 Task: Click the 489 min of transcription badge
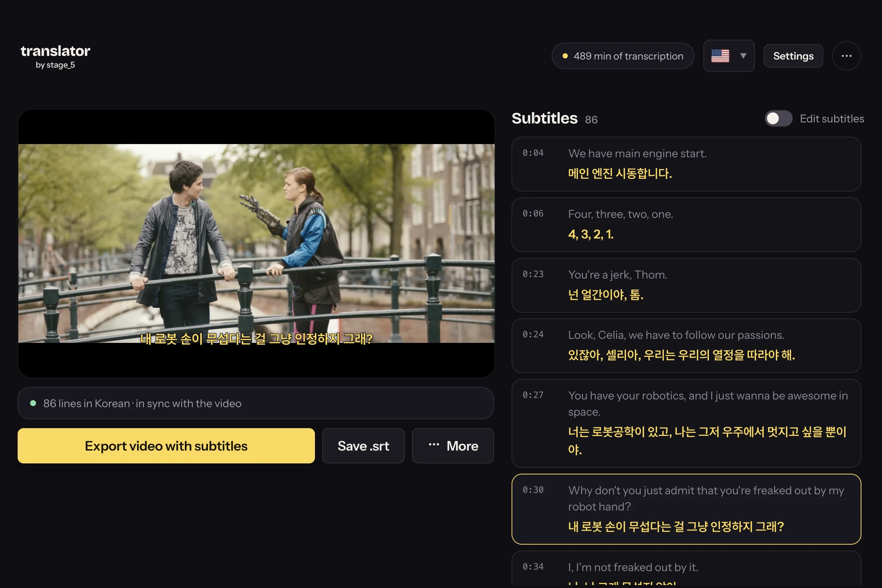click(623, 56)
